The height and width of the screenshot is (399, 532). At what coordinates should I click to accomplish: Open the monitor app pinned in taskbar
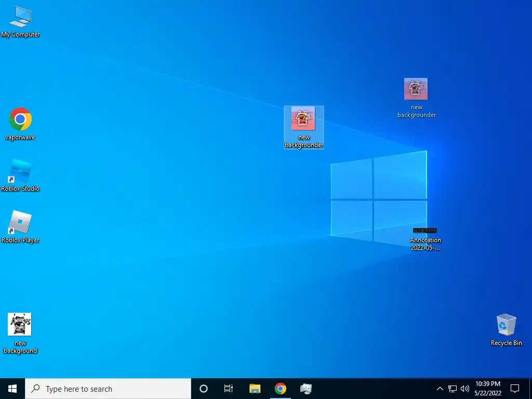pos(306,389)
